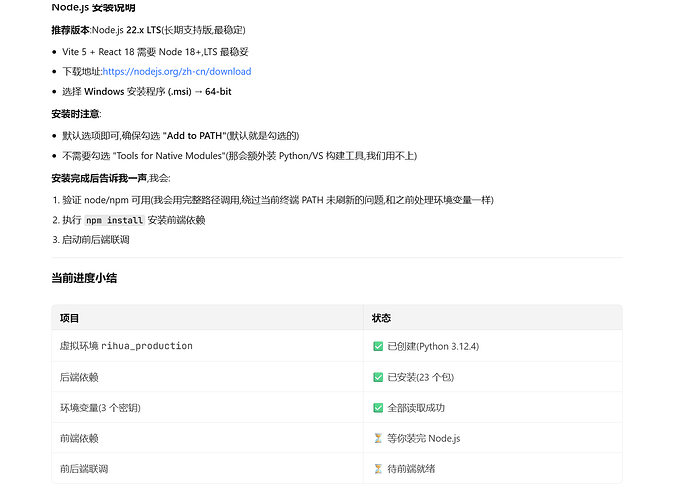Click the bold text '安装完成后告诉我一声'
Viewport: 690px width, 494px height.
pyautogui.click(x=99, y=178)
